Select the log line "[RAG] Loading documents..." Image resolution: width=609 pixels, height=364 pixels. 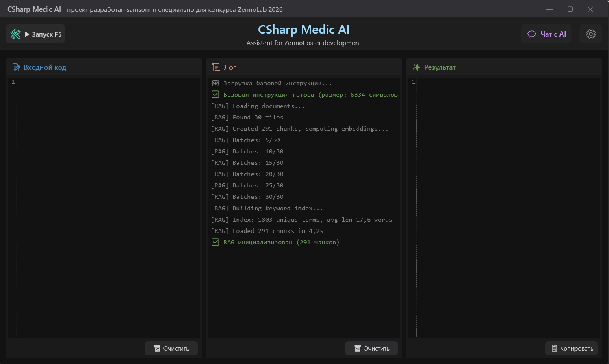point(258,106)
